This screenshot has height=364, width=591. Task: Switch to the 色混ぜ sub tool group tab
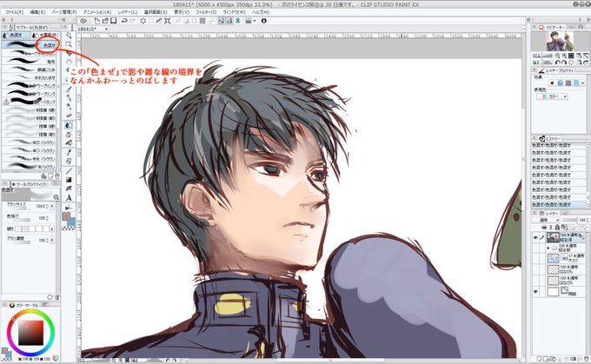(16, 35)
